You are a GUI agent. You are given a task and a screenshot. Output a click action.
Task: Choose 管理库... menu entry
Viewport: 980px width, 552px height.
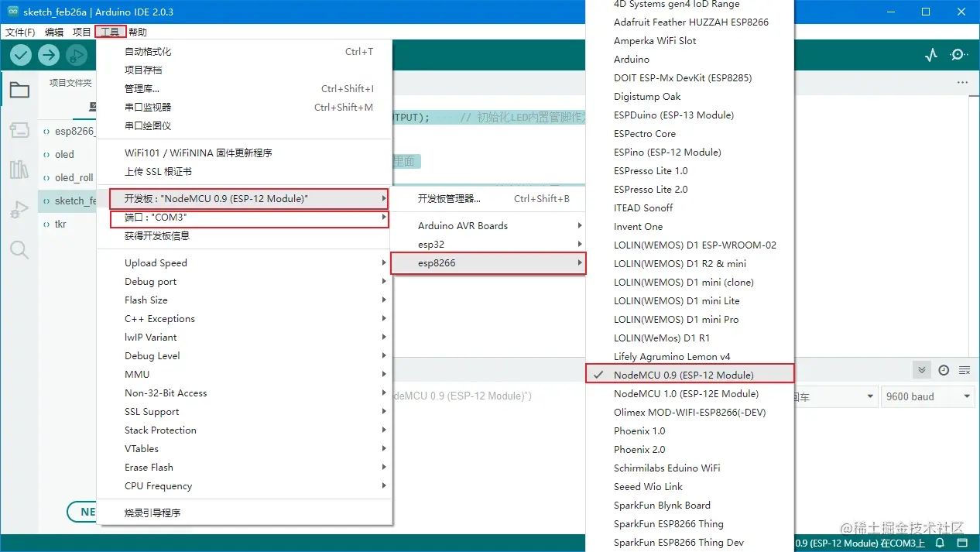(x=245, y=89)
